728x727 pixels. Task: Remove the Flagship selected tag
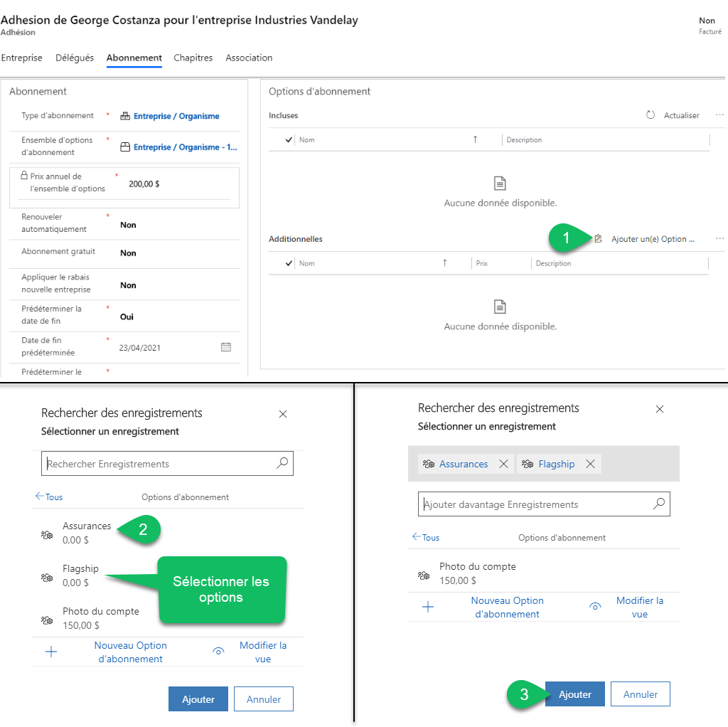tap(590, 464)
